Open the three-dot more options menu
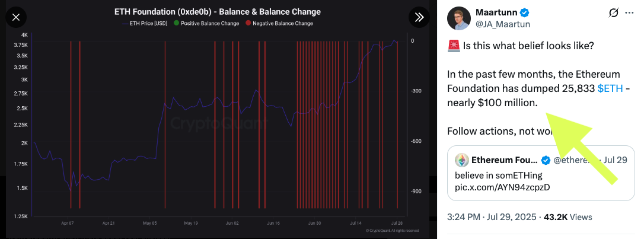Screen dimensions: 644x239 (x=629, y=13)
